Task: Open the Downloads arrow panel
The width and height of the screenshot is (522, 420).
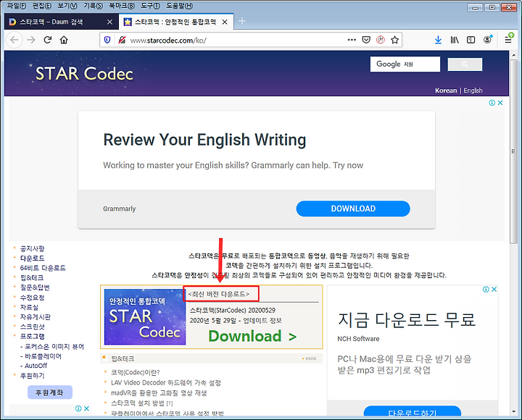Action: (438, 40)
